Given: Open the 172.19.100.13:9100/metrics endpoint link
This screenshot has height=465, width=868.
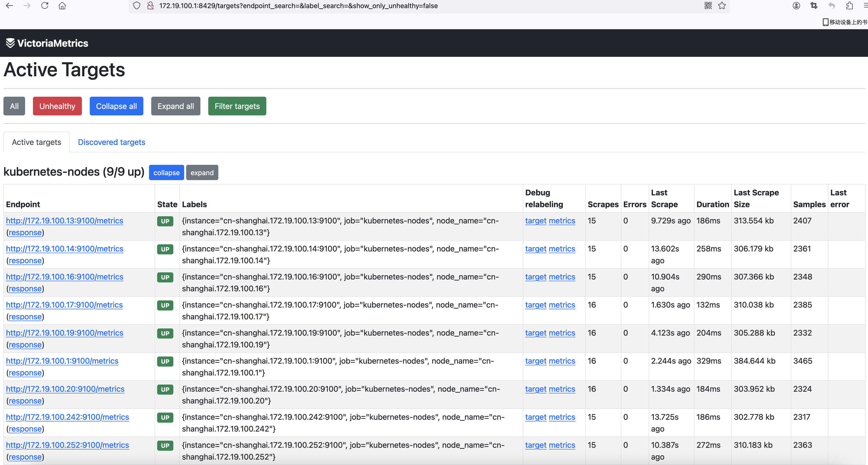Looking at the screenshot, I should click(64, 221).
